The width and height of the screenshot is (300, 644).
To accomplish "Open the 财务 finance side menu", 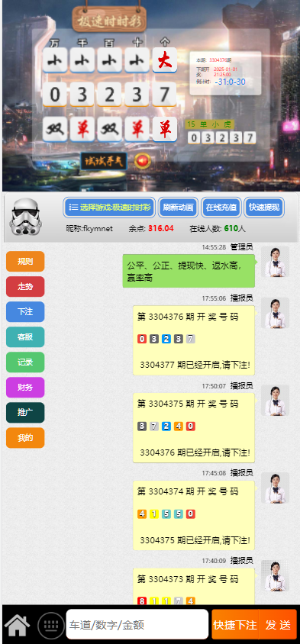I will click(25, 388).
